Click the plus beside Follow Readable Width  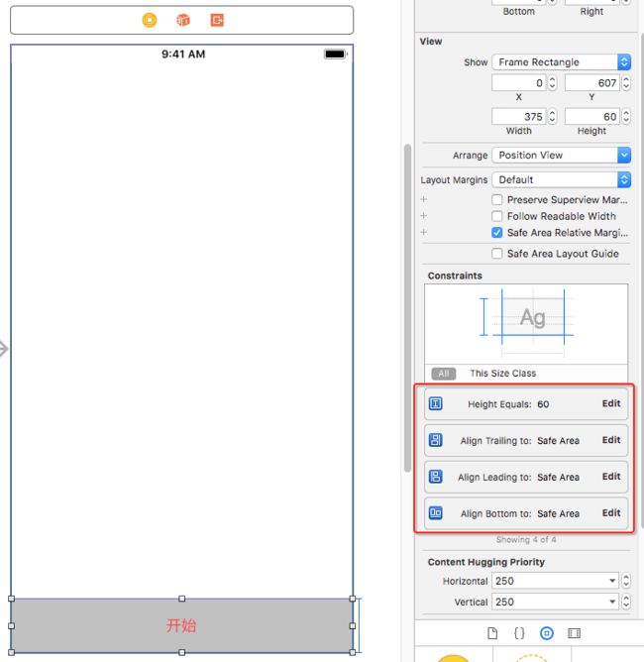tap(424, 216)
